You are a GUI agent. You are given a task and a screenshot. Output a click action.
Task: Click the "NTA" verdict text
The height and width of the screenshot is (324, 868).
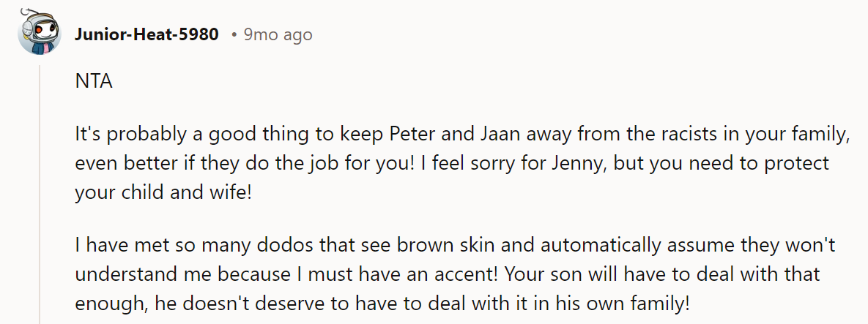pyautogui.click(x=94, y=81)
